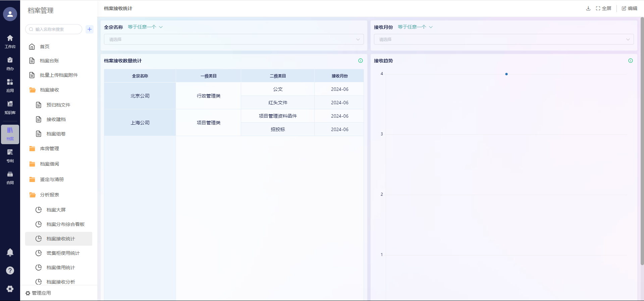Click the notification bell icon
The width and height of the screenshot is (644, 301).
pyautogui.click(x=10, y=252)
